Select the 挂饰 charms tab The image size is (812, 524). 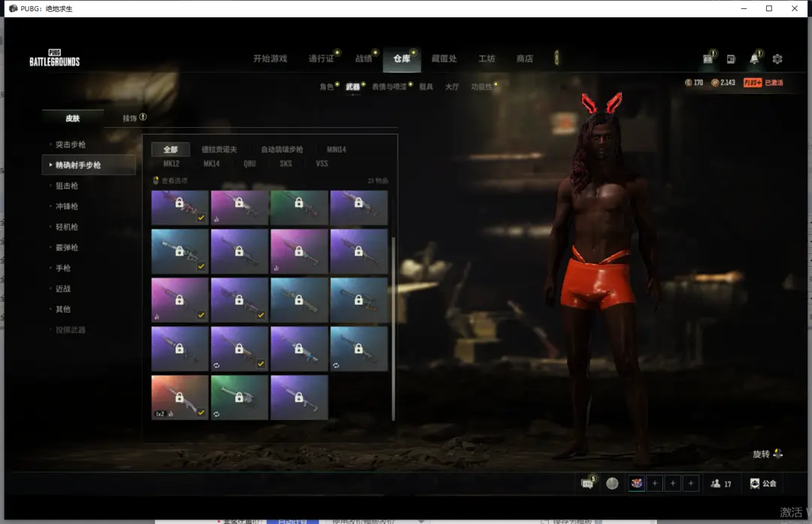(x=129, y=118)
